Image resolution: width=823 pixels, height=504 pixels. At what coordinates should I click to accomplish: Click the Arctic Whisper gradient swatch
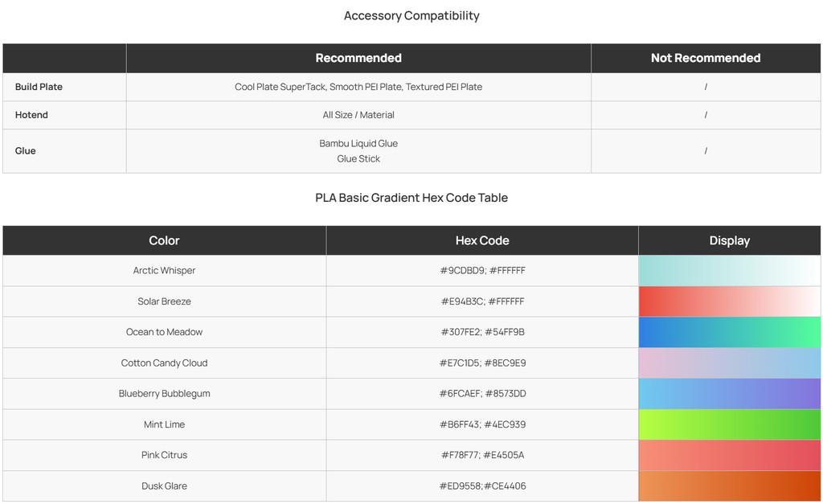[729, 271]
